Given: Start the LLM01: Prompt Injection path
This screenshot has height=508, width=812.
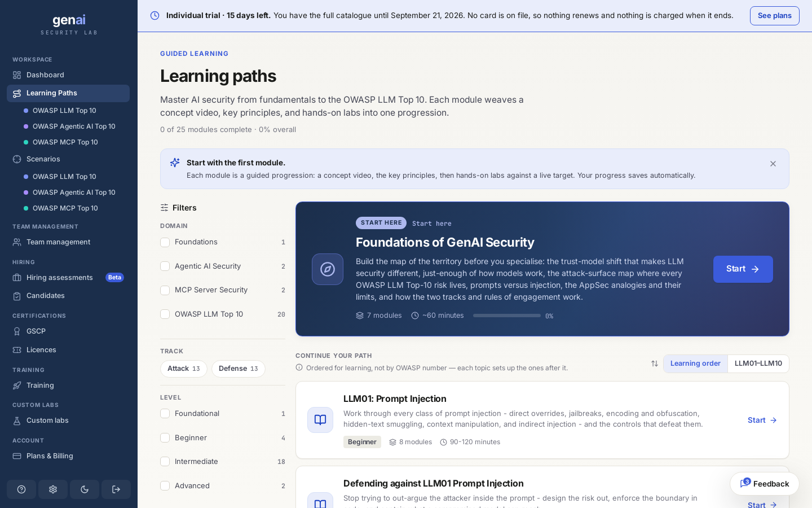Looking at the screenshot, I should 762,420.
